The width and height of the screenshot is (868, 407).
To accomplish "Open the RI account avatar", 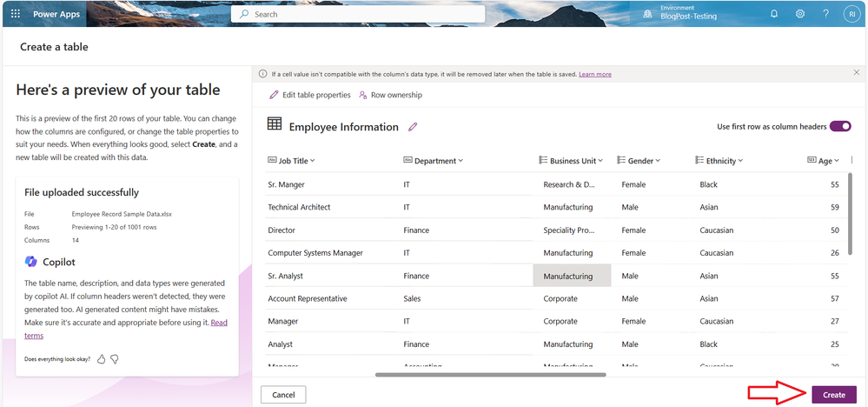I will 851,15.
